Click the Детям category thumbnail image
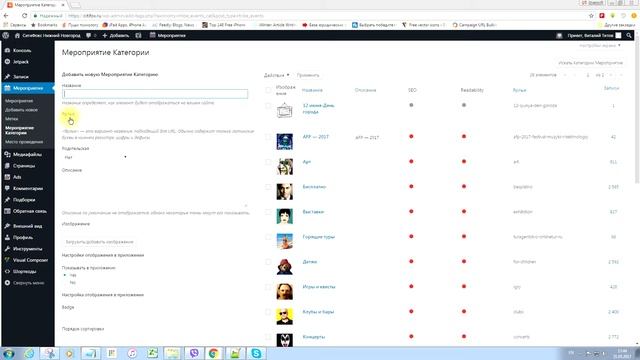Screen dimensions: 640x360 click(284, 266)
